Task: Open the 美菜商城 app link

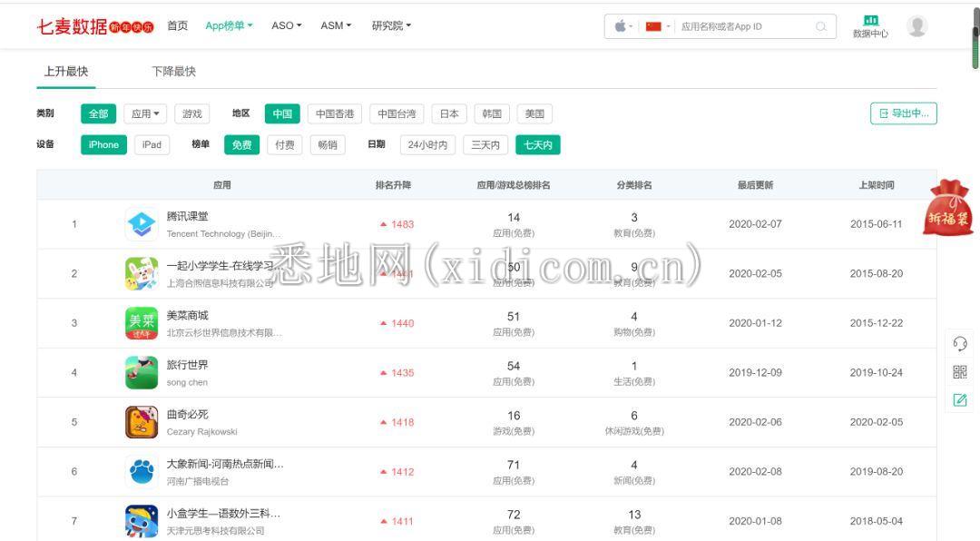Action: point(187,316)
